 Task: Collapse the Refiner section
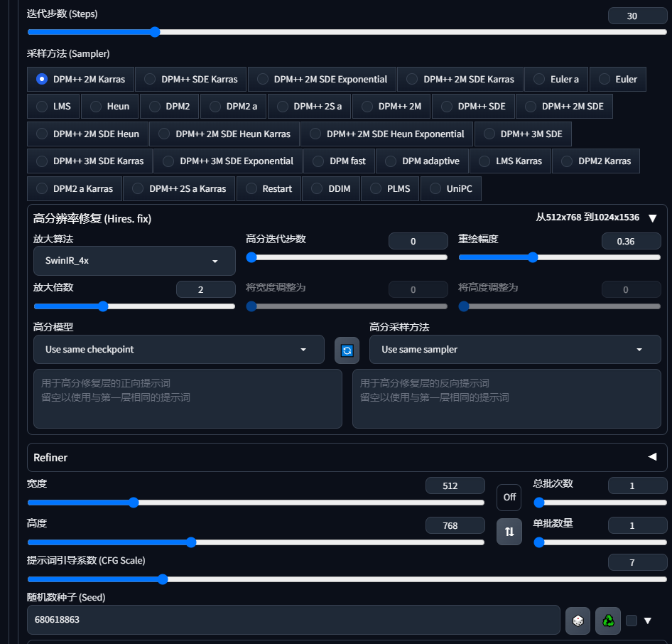tap(651, 457)
